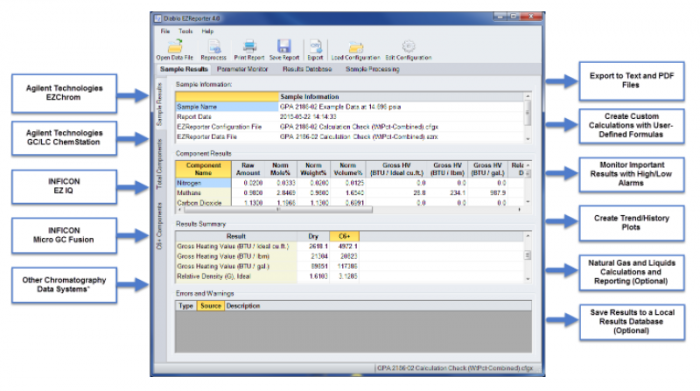Screen dimensions: 700x391
Task: Print report using the printer icon
Action: click(x=250, y=46)
